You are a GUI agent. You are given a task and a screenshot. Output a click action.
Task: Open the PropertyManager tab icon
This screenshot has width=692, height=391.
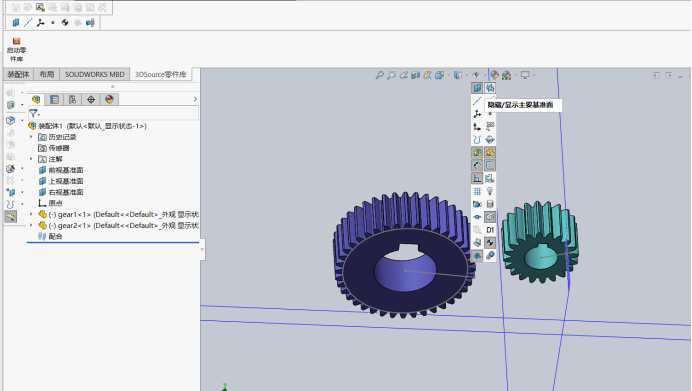[x=54, y=99]
